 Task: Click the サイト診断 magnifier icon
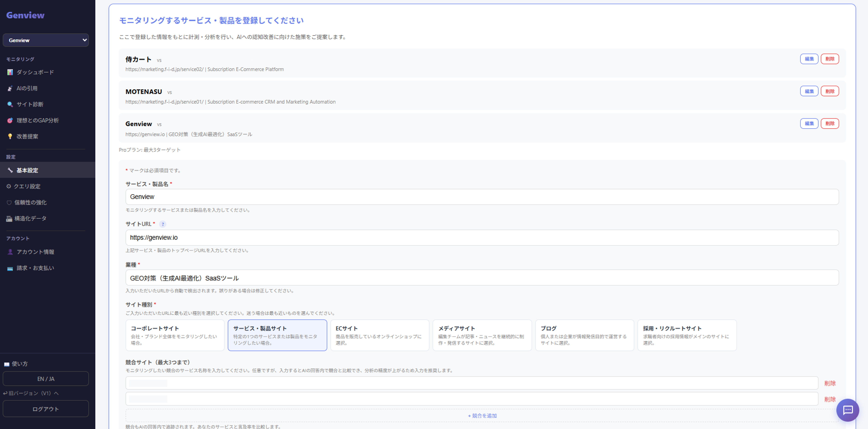[10, 104]
